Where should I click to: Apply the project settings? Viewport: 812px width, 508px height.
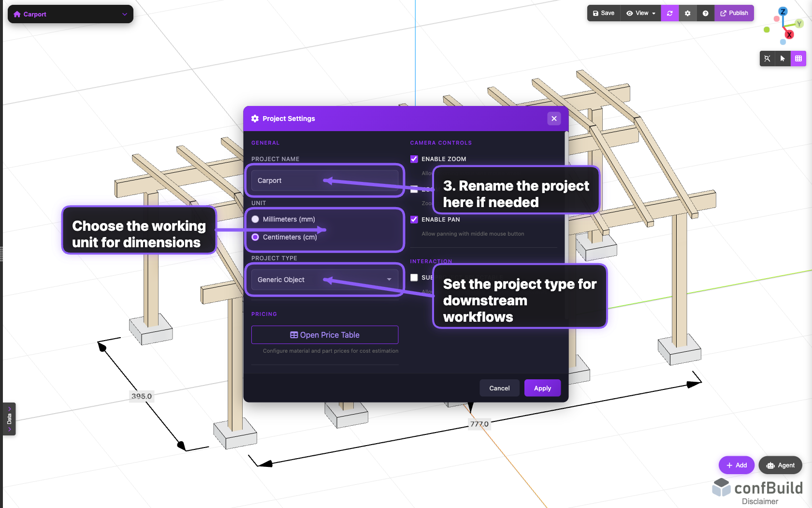(x=542, y=388)
